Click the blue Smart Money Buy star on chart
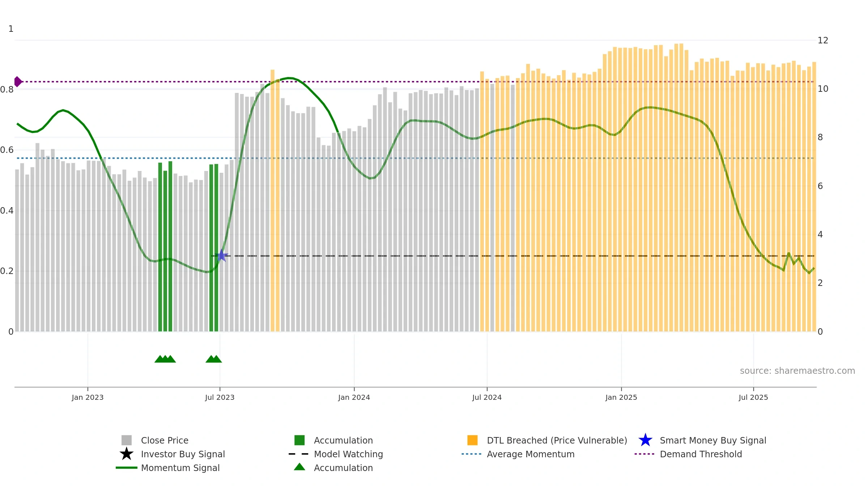This screenshot has height=488, width=868. [222, 256]
